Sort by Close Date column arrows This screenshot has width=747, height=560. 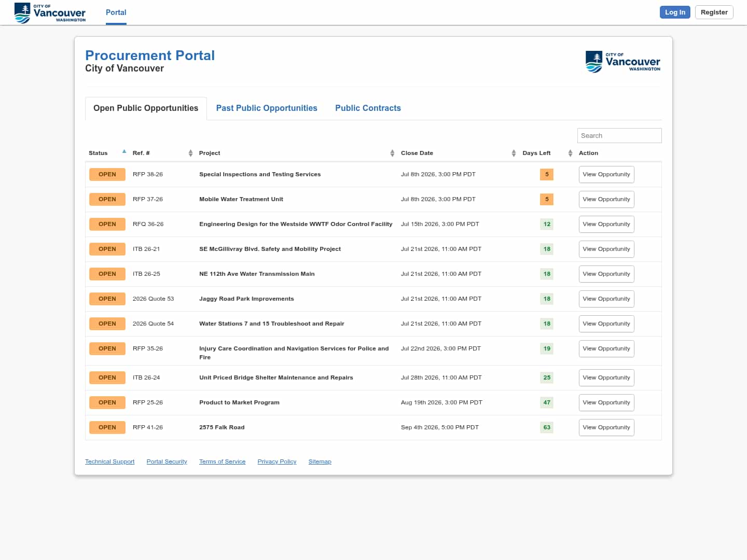[x=514, y=153]
